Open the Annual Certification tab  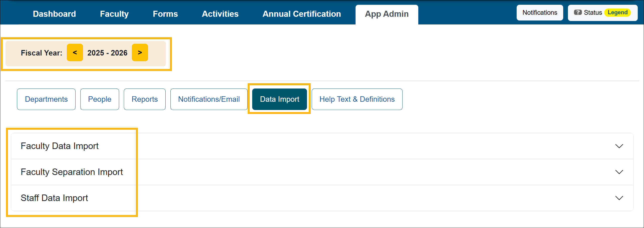tap(301, 14)
